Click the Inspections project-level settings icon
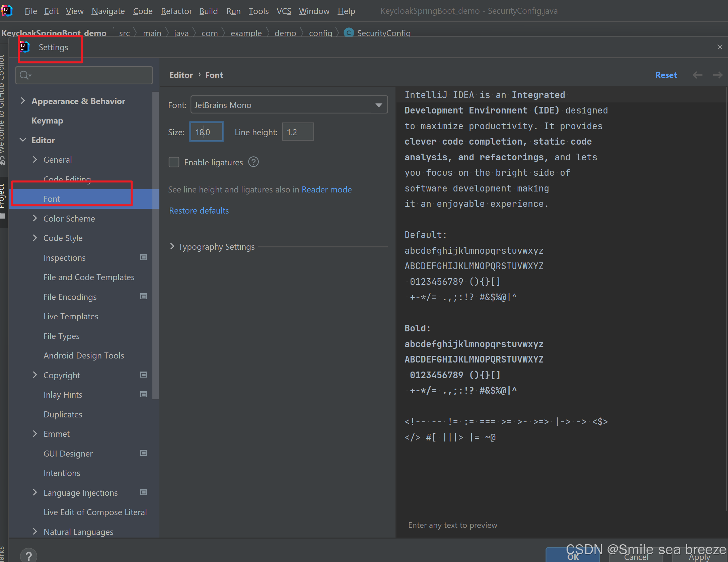The image size is (728, 562). point(143,257)
